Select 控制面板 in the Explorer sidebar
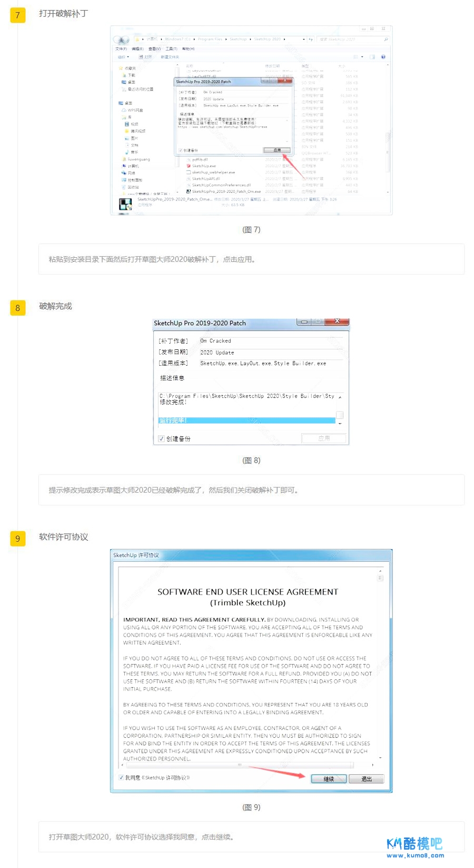 [132, 180]
